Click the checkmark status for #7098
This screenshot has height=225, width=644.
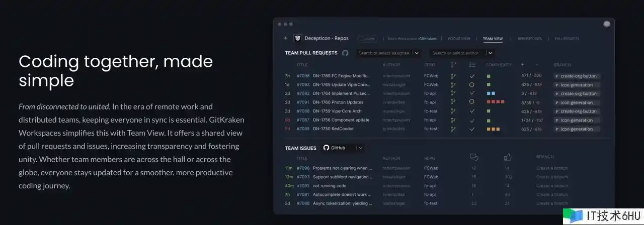click(472, 76)
